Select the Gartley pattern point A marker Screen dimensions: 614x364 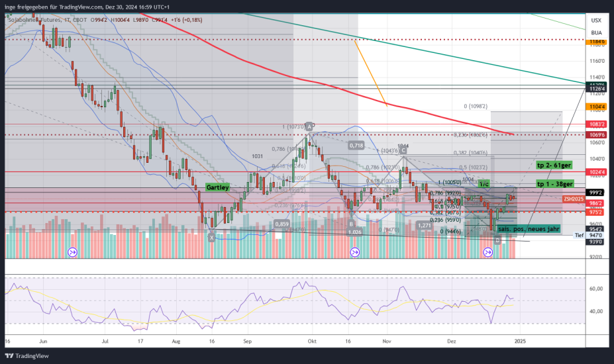pyautogui.click(x=309, y=126)
